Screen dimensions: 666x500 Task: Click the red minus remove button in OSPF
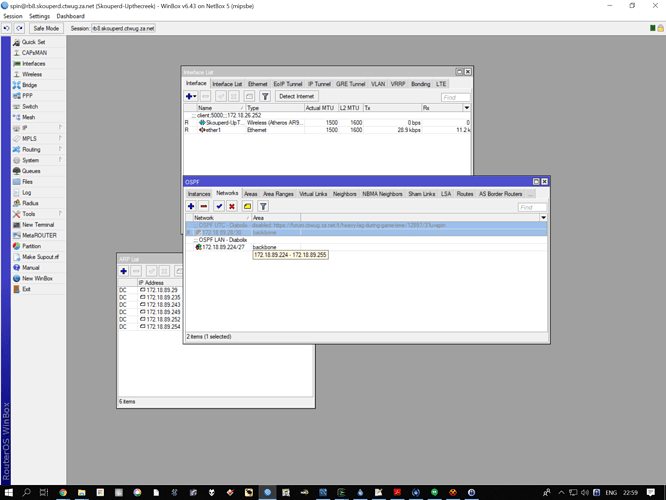pyautogui.click(x=204, y=206)
